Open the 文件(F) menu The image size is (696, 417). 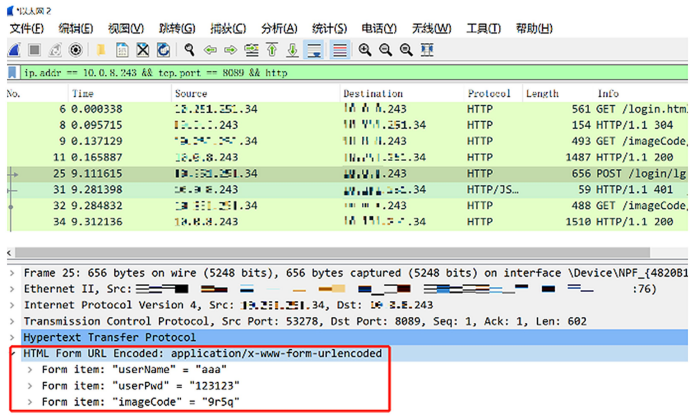27,29
